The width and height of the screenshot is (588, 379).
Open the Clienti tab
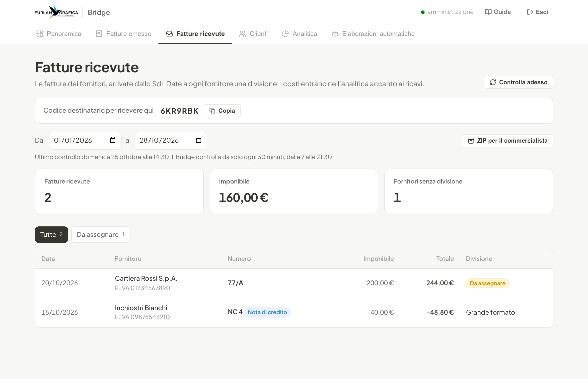coord(253,34)
